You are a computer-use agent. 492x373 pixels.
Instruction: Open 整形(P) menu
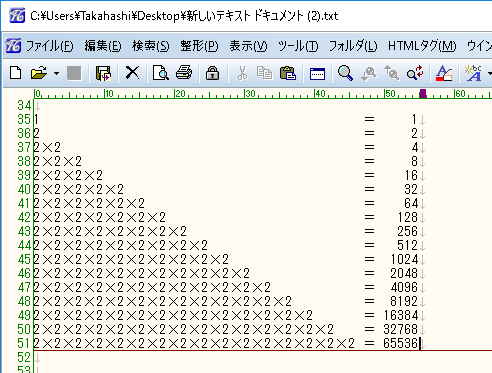coord(199,46)
